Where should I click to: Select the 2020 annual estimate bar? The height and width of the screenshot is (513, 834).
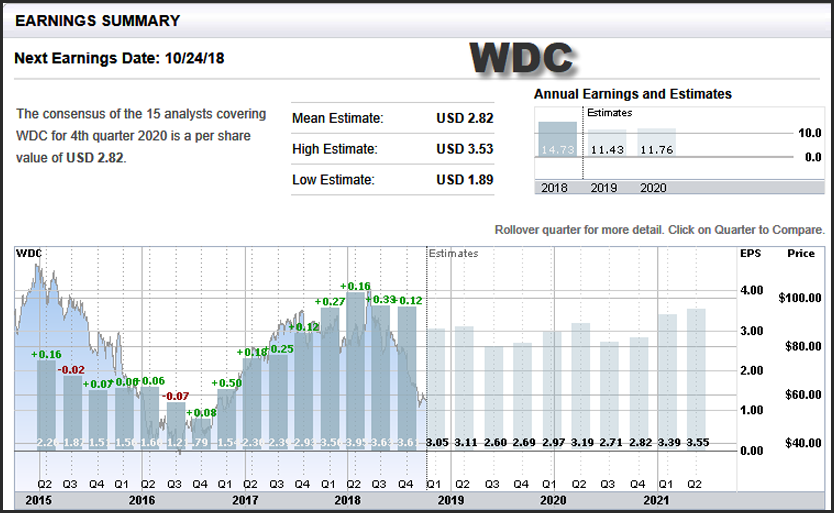click(656, 153)
